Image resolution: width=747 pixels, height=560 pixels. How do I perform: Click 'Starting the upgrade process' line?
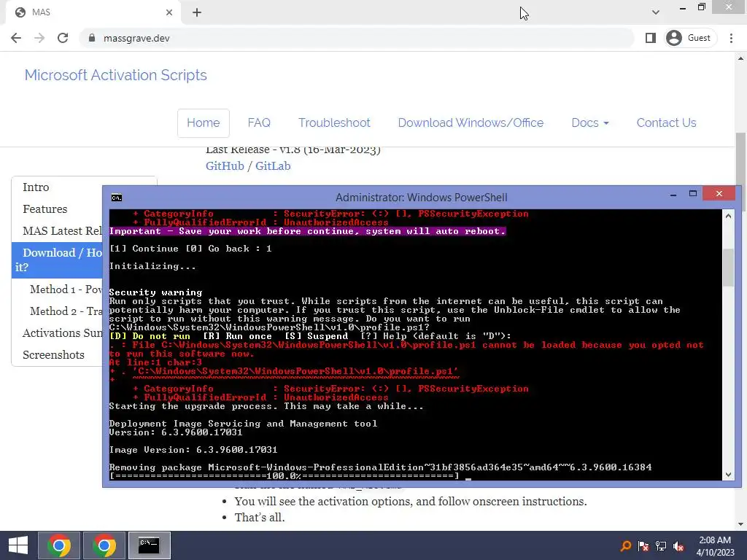[266, 406]
